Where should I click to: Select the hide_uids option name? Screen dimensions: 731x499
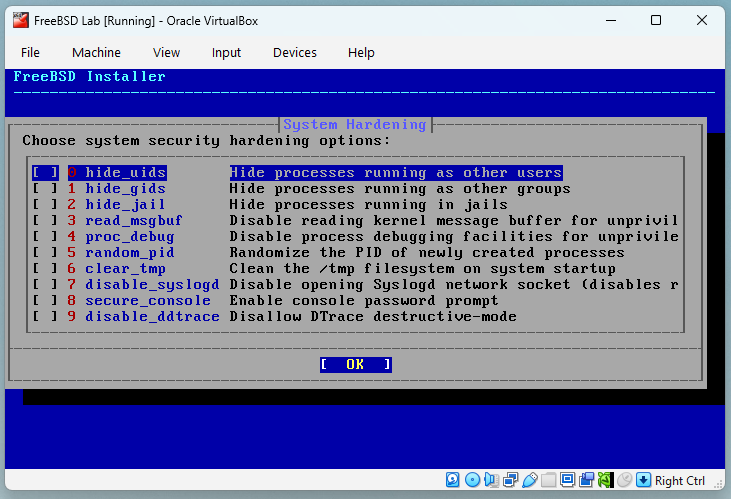tap(125, 173)
